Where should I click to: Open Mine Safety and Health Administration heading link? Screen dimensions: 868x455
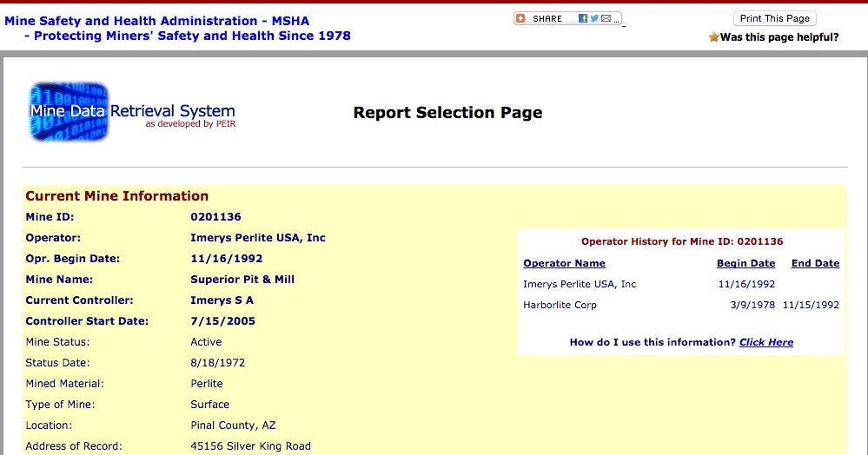156,21
